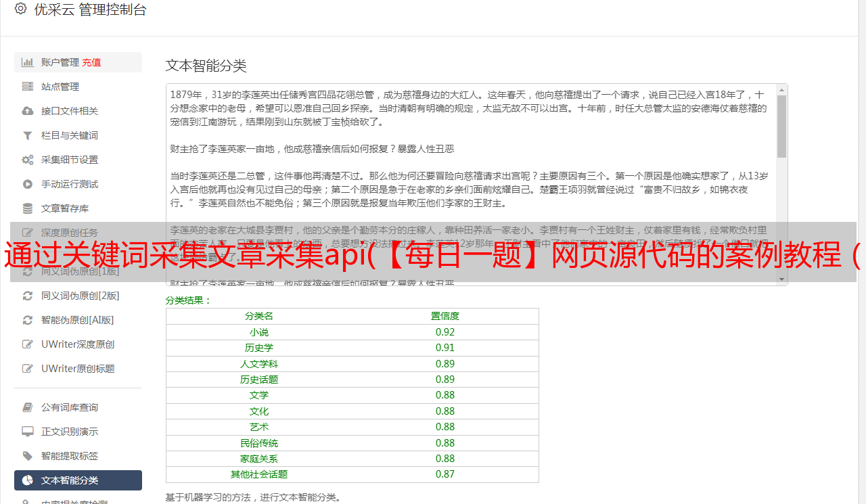Viewport: 866px width, 504px height.
Task: Select the 人文学科 category cell
Action: coord(259,364)
